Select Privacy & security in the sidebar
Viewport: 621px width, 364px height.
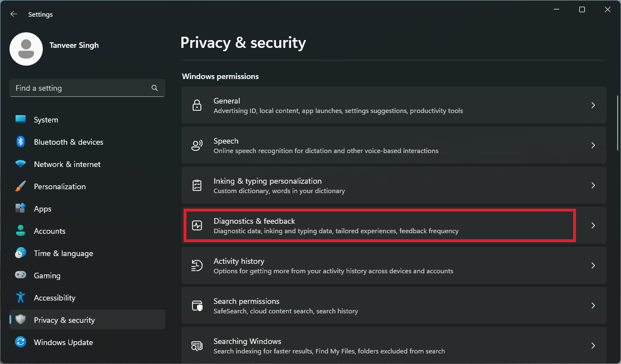pyautogui.click(x=63, y=319)
